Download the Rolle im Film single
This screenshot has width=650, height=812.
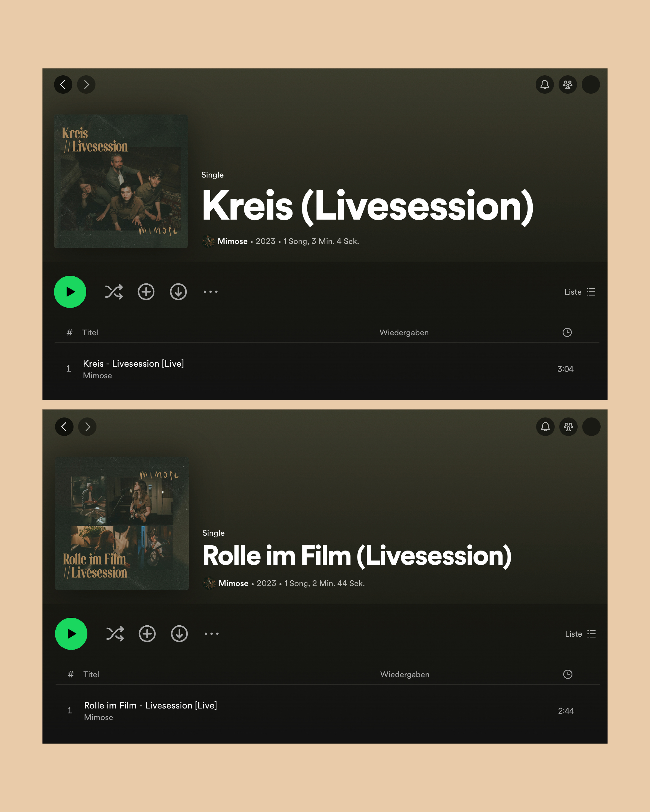coord(179,634)
